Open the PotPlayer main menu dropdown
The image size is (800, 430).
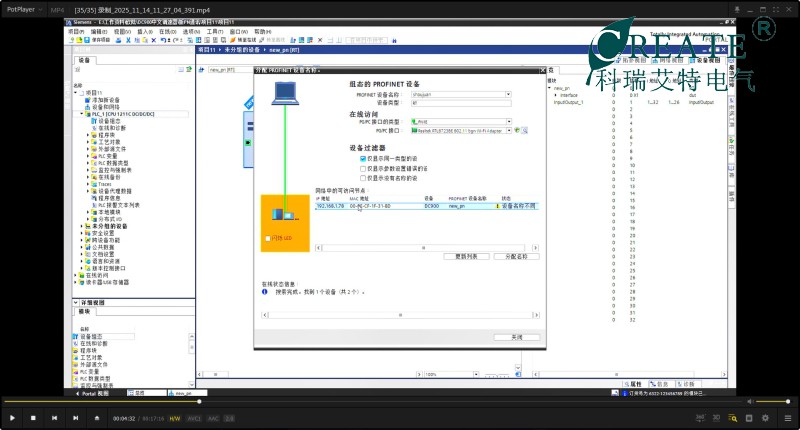[x=23, y=9]
